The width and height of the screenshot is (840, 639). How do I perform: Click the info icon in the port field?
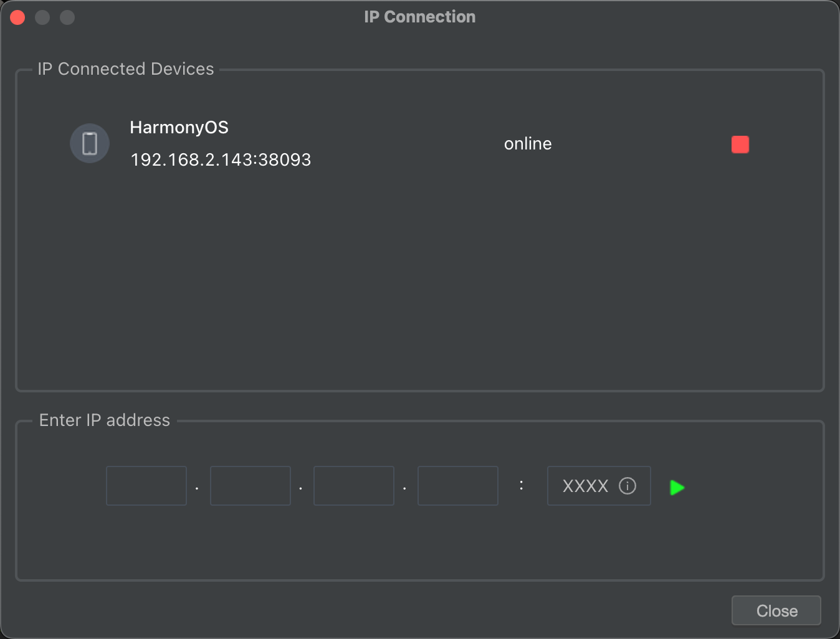[x=628, y=486]
